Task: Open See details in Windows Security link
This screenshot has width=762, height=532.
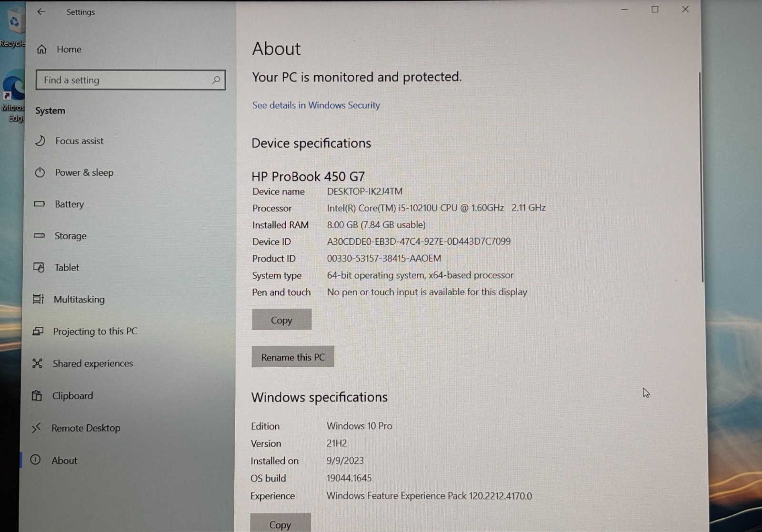Action: (316, 105)
